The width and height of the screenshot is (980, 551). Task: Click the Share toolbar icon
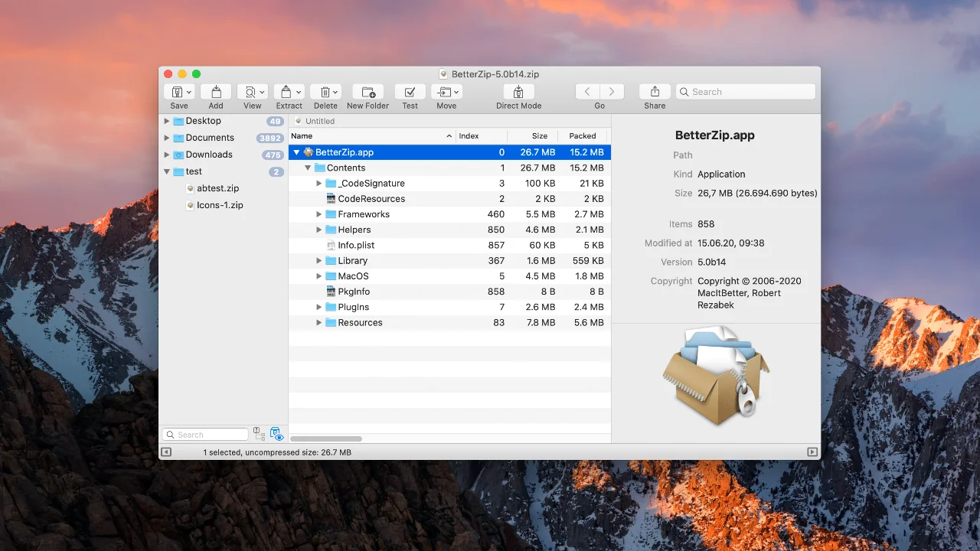[655, 92]
